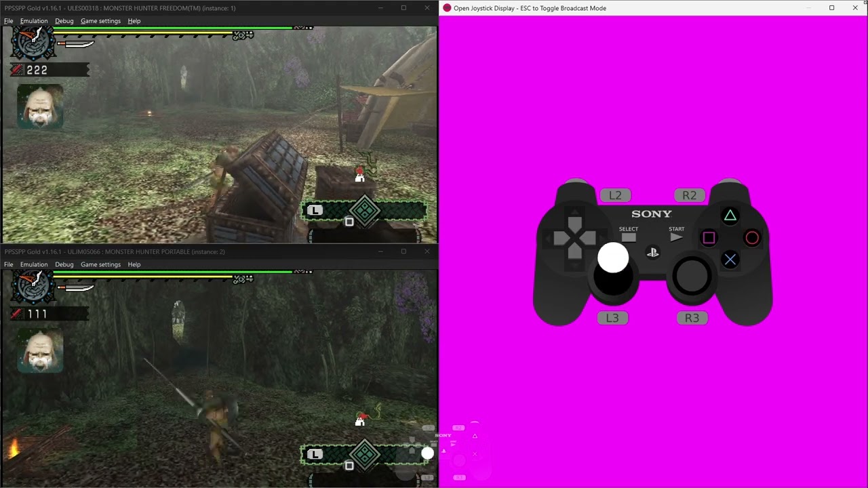Open Game settings menu in instance 2 window
868x488 pixels.
tap(100, 264)
